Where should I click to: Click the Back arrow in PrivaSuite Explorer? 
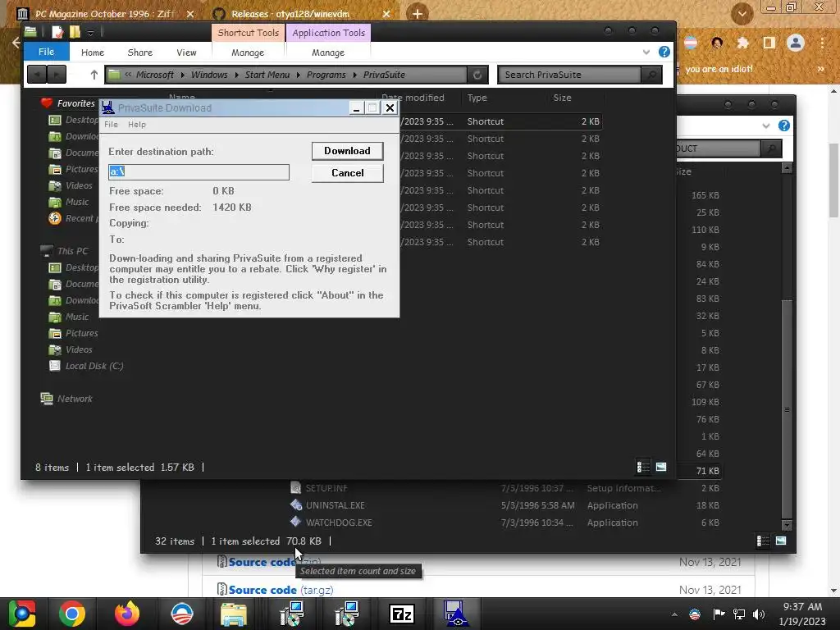[x=37, y=75]
